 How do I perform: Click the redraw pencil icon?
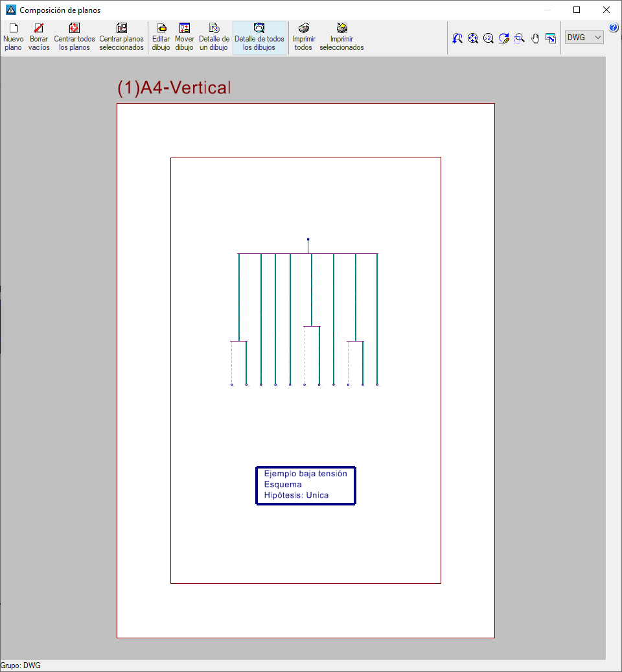(x=504, y=38)
